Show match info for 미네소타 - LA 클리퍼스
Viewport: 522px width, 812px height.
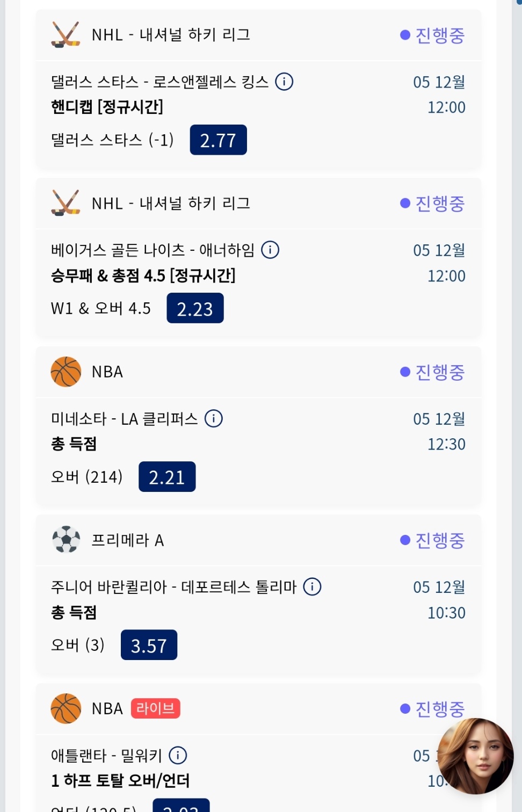[214, 418]
